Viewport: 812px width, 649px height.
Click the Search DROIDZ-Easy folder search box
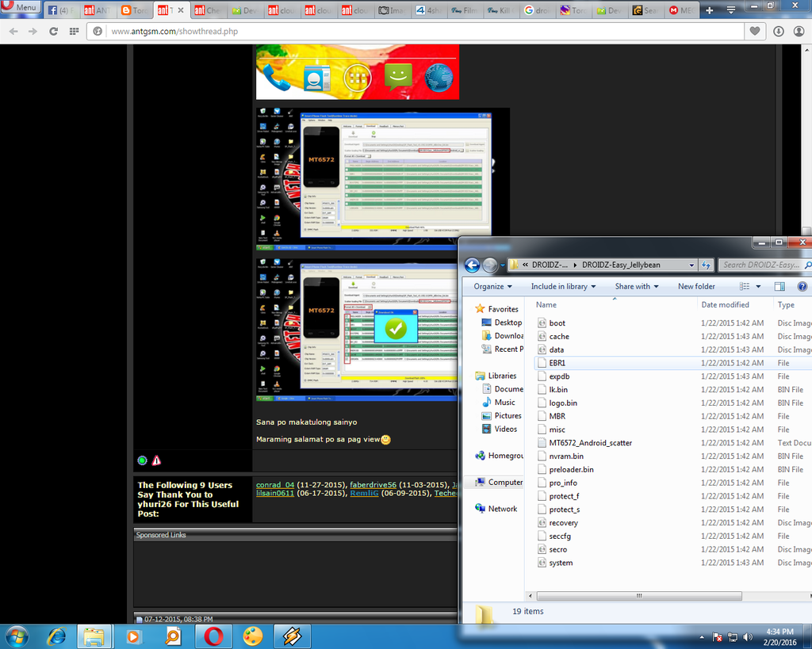pyautogui.click(x=763, y=265)
